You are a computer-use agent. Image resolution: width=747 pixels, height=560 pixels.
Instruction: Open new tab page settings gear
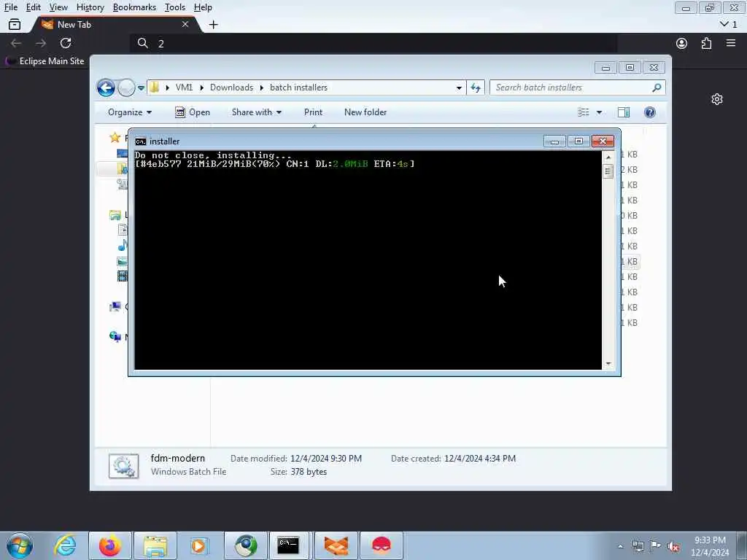tap(717, 99)
